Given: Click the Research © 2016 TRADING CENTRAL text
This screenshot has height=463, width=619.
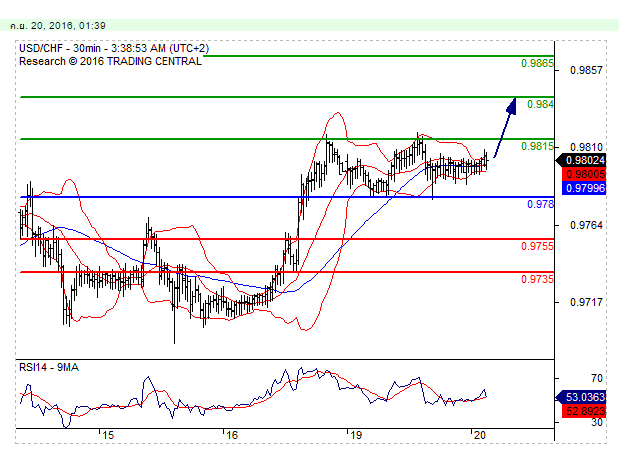Looking at the screenshot, I should [110, 62].
